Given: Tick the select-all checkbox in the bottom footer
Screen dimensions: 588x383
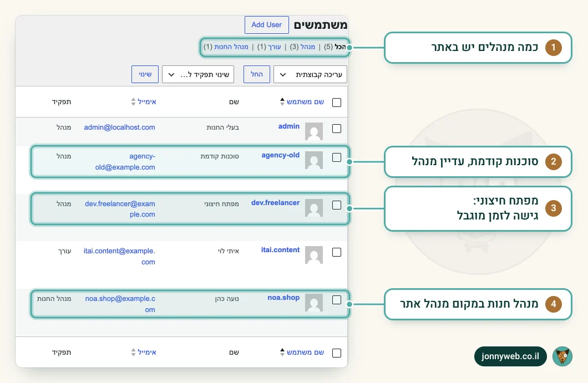Looking at the screenshot, I should tap(337, 353).
